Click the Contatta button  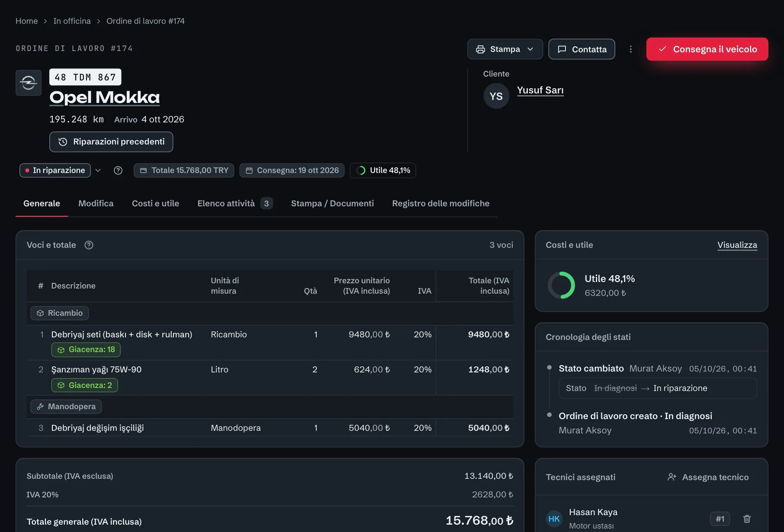pos(582,49)
